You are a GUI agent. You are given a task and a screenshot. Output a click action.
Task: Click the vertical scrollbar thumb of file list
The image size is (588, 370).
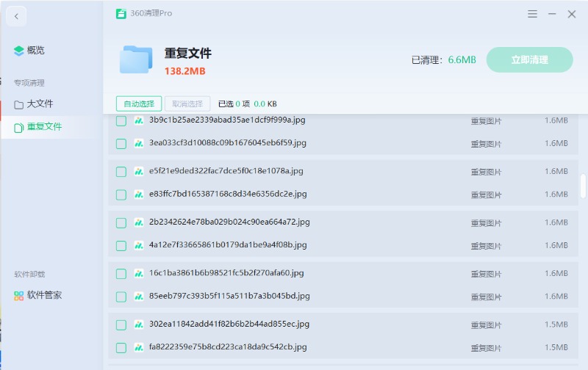click(x=583, y=185)
